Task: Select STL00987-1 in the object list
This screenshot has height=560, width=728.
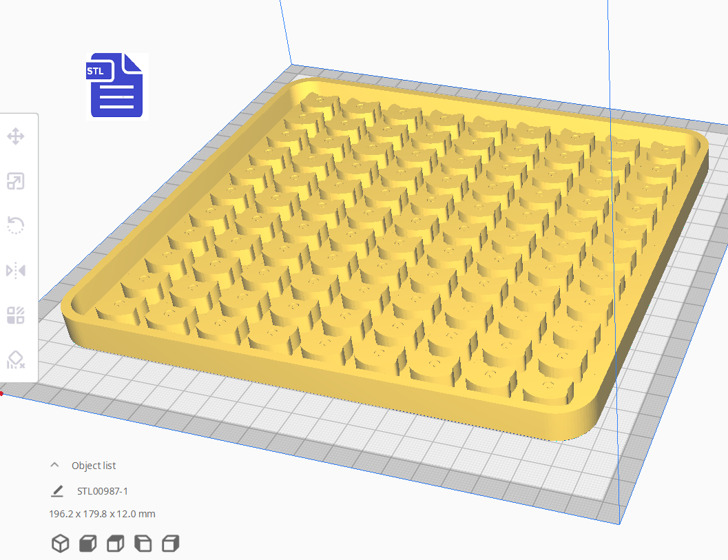Action: coord(104,491)
